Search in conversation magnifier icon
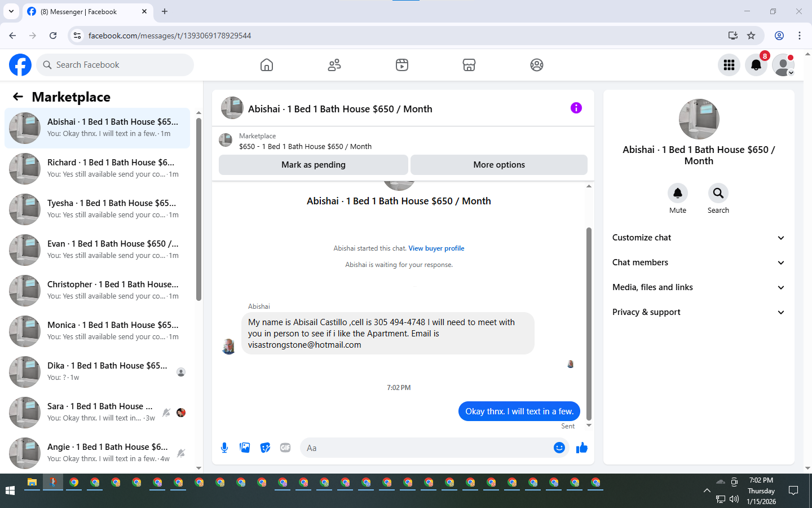This screenshot has width=812, height=508. (x=718, y=193)
